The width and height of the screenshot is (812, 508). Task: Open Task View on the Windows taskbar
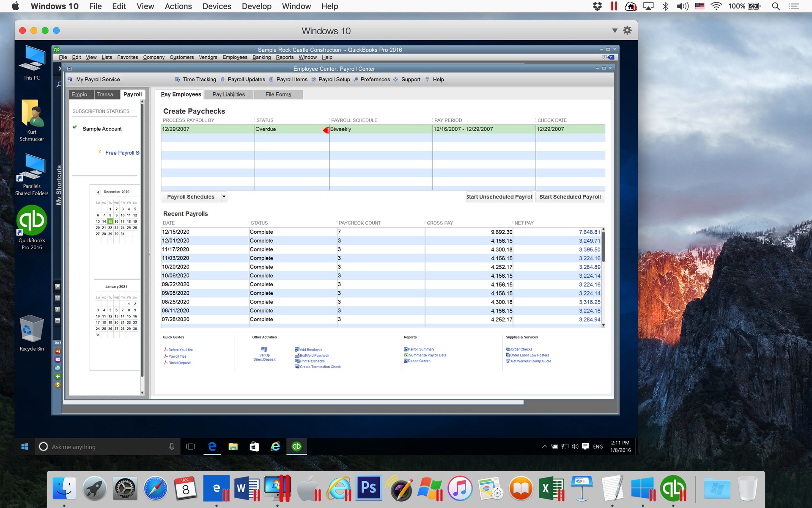(191, 447)
